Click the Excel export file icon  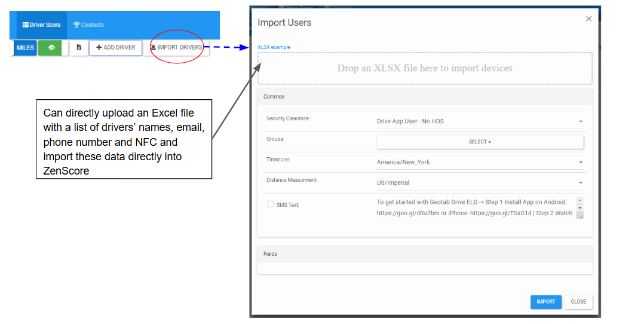79,48
